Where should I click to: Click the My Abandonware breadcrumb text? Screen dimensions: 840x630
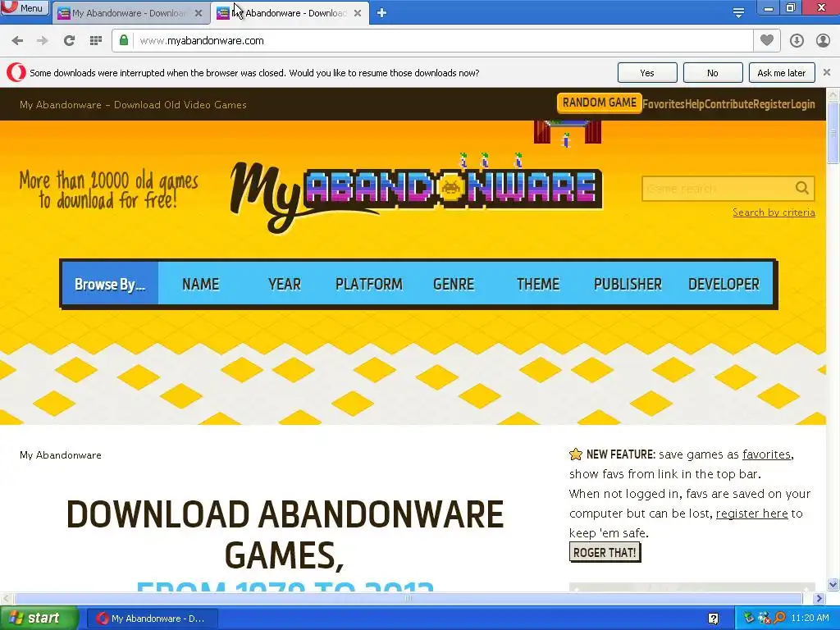(x=61, y=454)
